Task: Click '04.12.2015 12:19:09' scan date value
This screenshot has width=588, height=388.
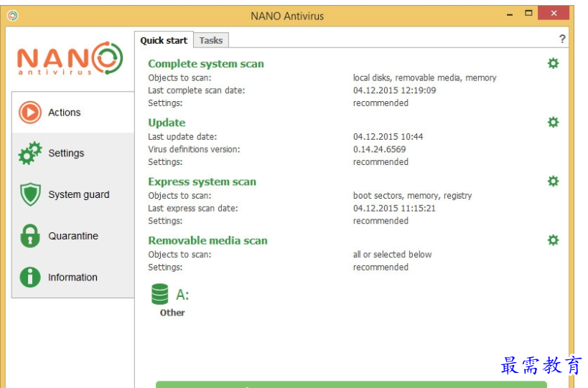Action: 394,90
